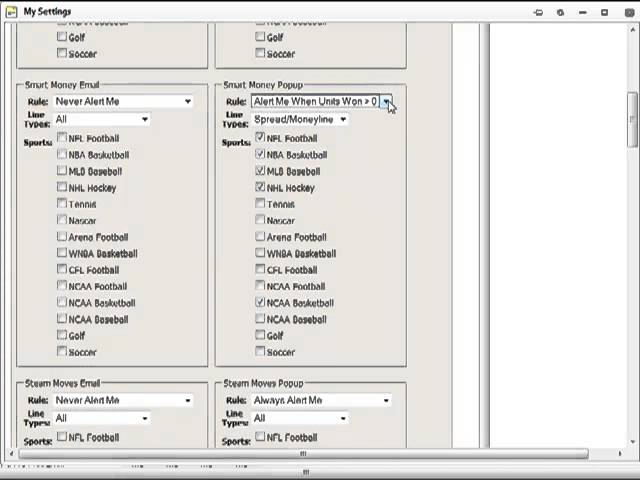The image size is (640, 480).
Task: Uncheck NFL Football in Smart Money Popup
Action: [x=260, y=138]
